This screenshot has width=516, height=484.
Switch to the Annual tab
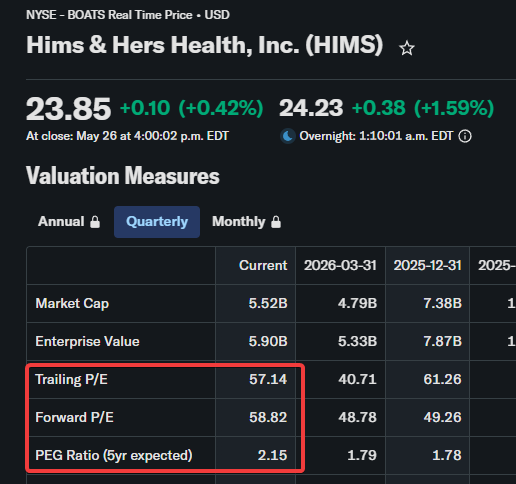(69, 222)
